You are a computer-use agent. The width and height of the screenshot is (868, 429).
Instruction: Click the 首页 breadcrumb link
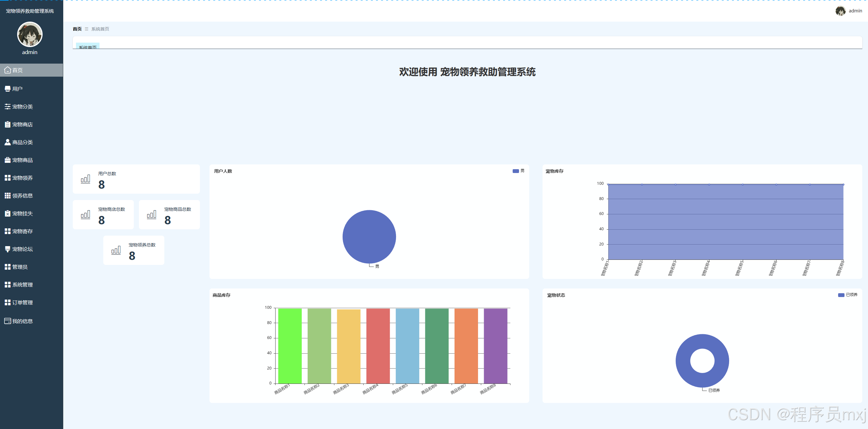77,29
